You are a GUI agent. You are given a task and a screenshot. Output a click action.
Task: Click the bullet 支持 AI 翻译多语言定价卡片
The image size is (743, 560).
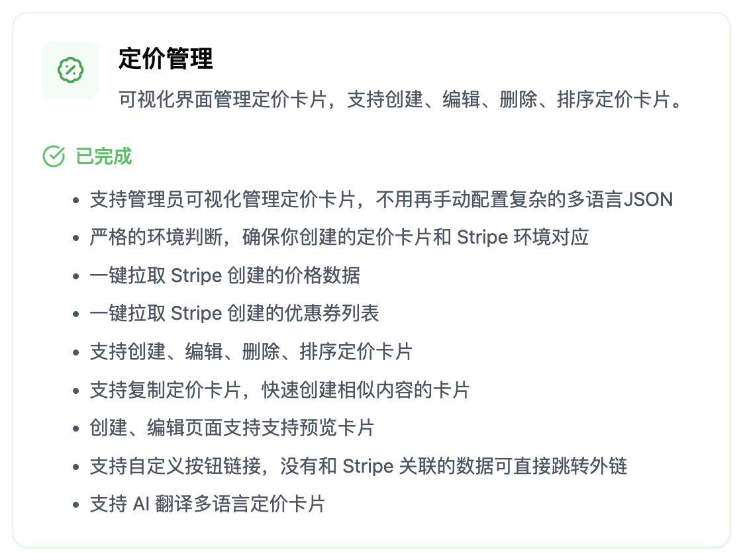[x=207, y=504]
